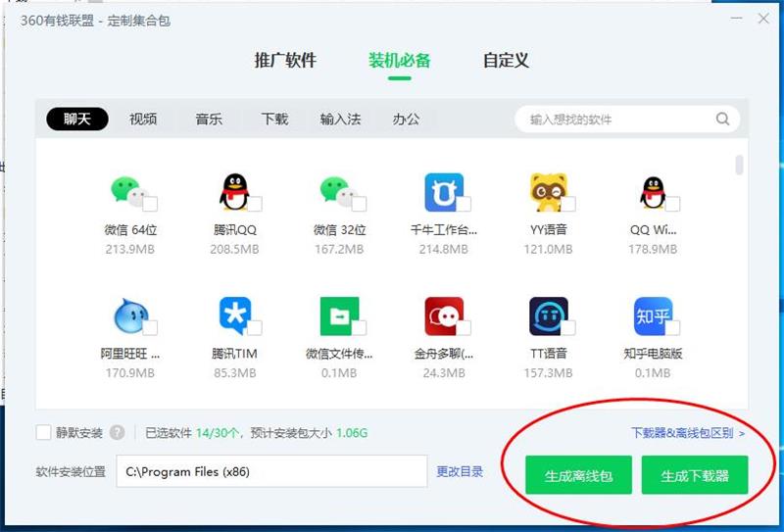Click the 85.3MB size text
Image resolution: width=784 pixels, height=532 pixels.
coord(234,373)
